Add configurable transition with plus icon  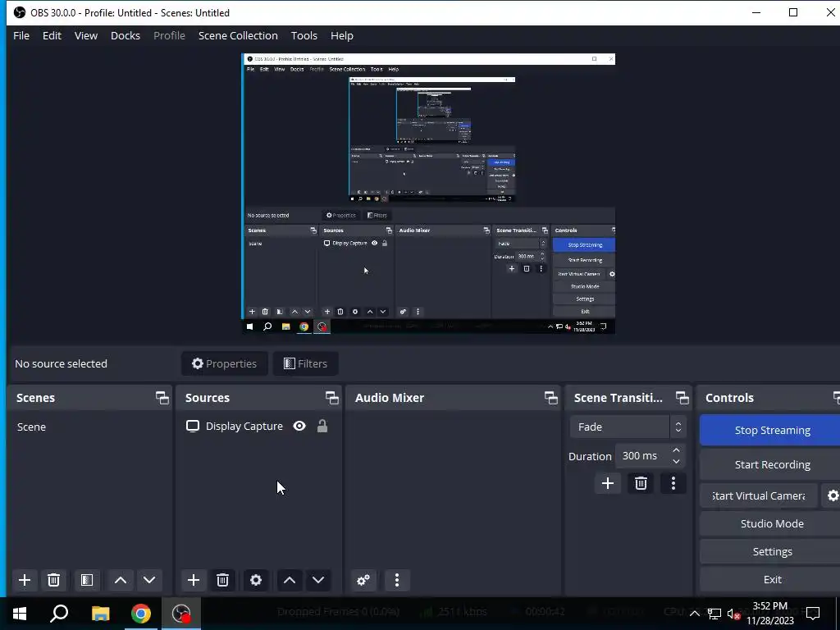[x=608, y=484]
